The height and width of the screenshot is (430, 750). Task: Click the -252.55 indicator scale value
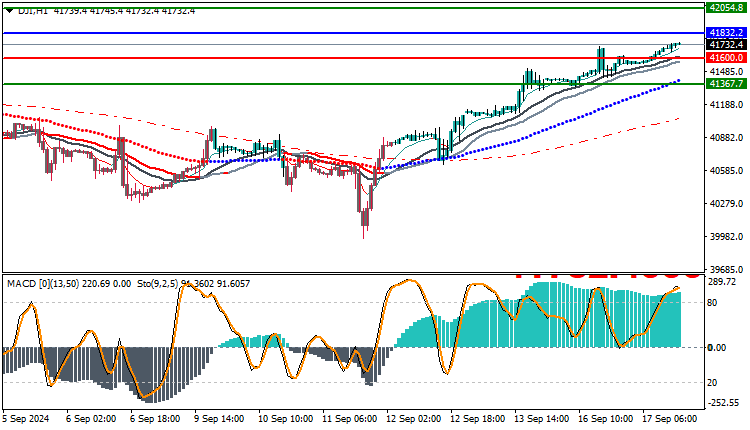pos(723,403)
